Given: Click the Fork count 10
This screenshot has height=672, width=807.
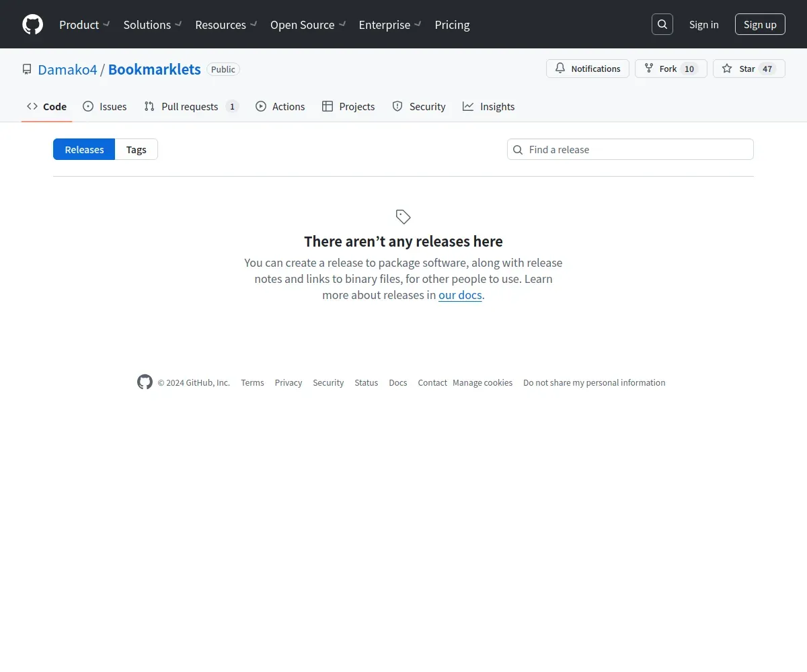Looking at the screenshot, I should coord(689,69).
